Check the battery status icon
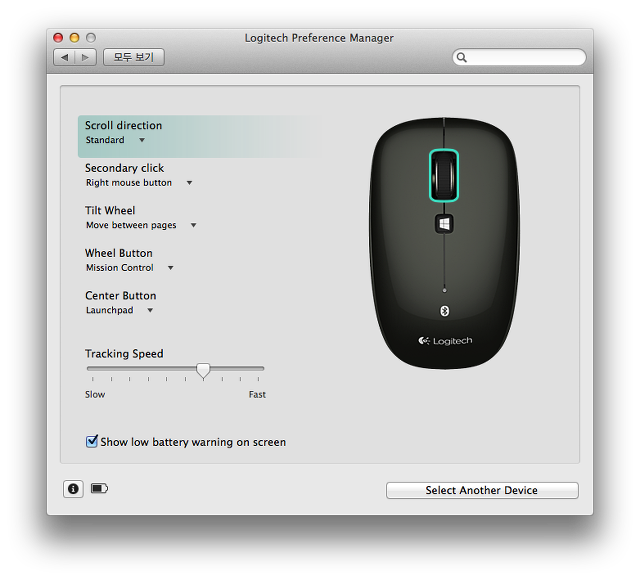640x580 pixels. (x=99, y=488)
